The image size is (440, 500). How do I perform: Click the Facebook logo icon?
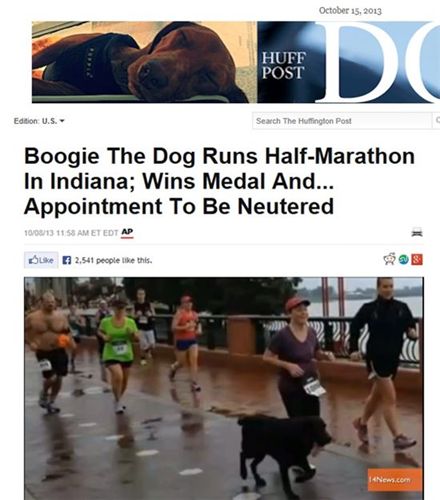pos(67,260)
